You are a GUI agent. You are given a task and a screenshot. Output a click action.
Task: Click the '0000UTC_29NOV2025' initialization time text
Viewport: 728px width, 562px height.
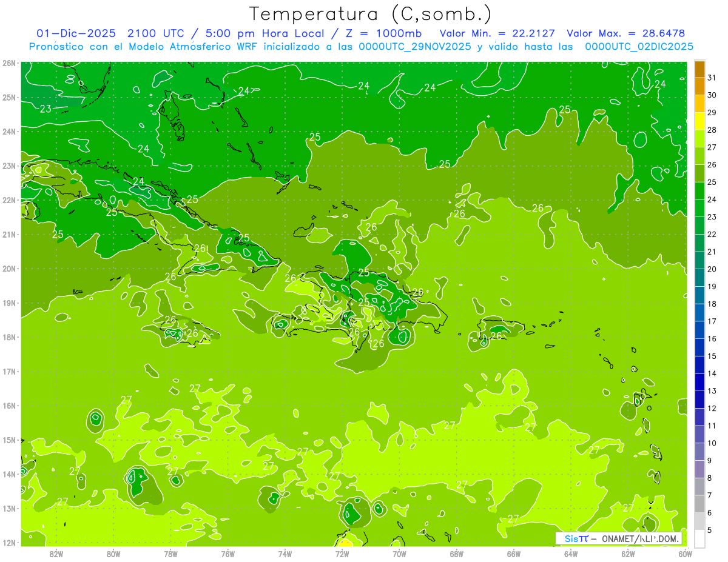click(x=414, y=46)
